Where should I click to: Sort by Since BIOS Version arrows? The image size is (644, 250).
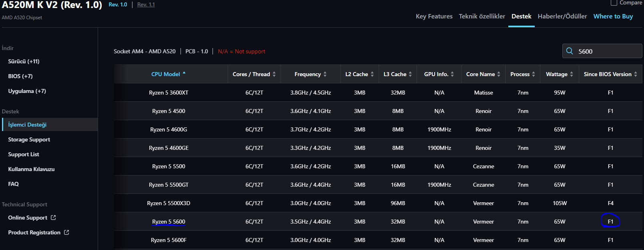pos(636,74)
